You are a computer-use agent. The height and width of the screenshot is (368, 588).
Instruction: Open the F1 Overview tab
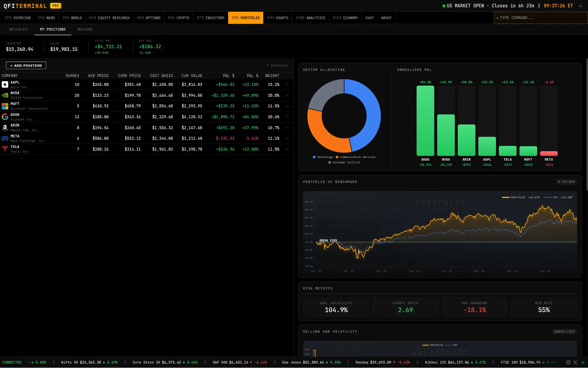click(18, 18)
